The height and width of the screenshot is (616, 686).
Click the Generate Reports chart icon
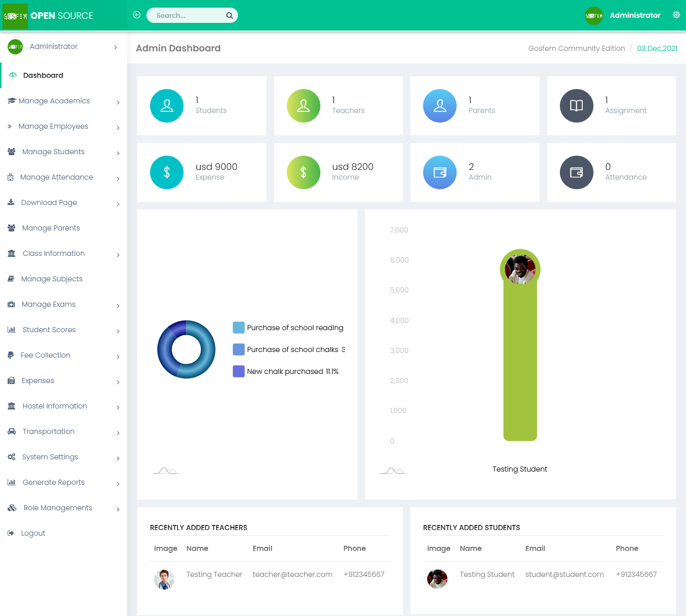pyautogui.click(x=11, y=482)
